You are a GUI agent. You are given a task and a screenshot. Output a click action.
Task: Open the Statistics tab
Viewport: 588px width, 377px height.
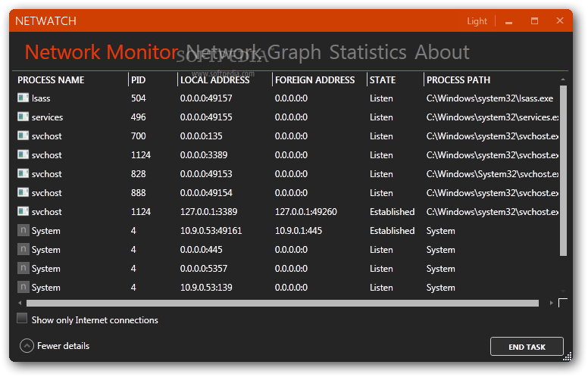pyautogui.click(x=367, y=51)
